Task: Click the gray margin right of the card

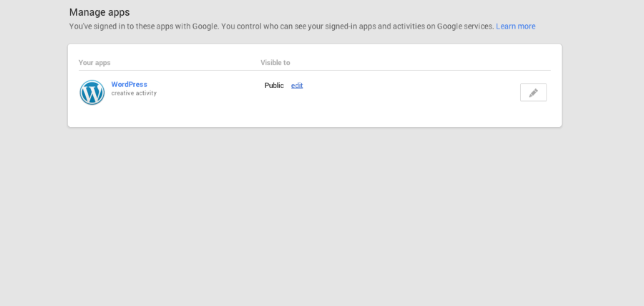Action: click(601, 86)
